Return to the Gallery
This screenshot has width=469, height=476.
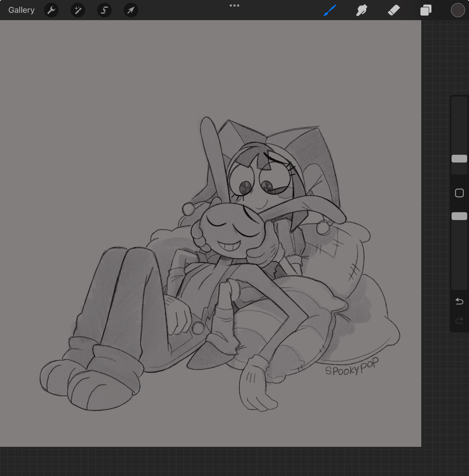(22, 10)
